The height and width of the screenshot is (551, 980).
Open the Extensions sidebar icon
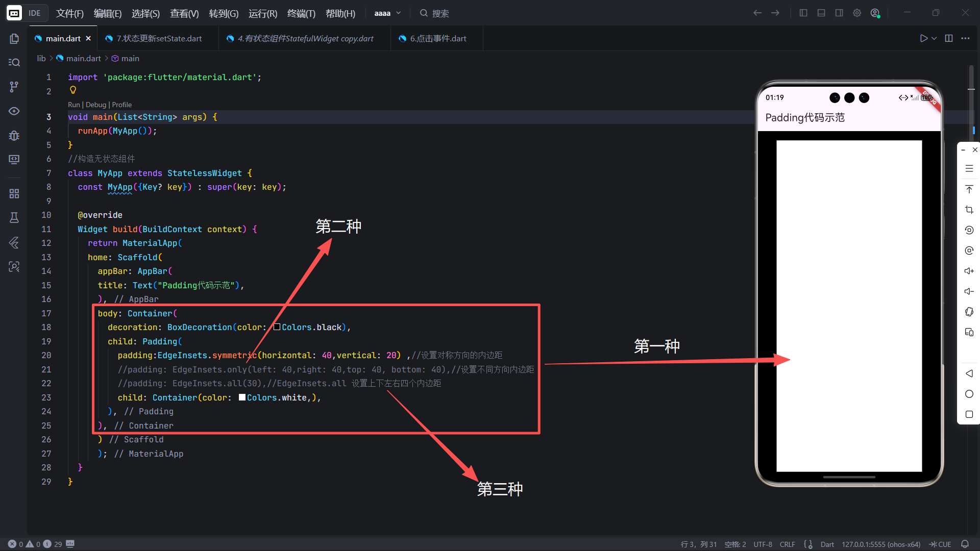14,194
